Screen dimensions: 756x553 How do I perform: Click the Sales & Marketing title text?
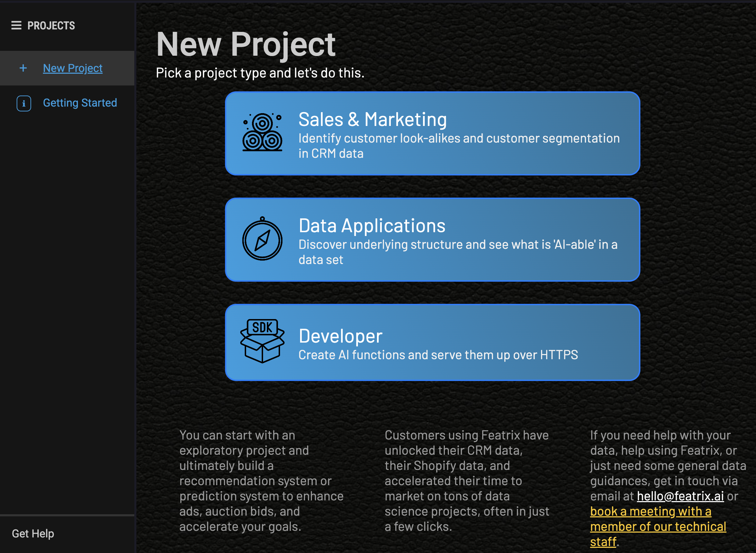(372, 120)
